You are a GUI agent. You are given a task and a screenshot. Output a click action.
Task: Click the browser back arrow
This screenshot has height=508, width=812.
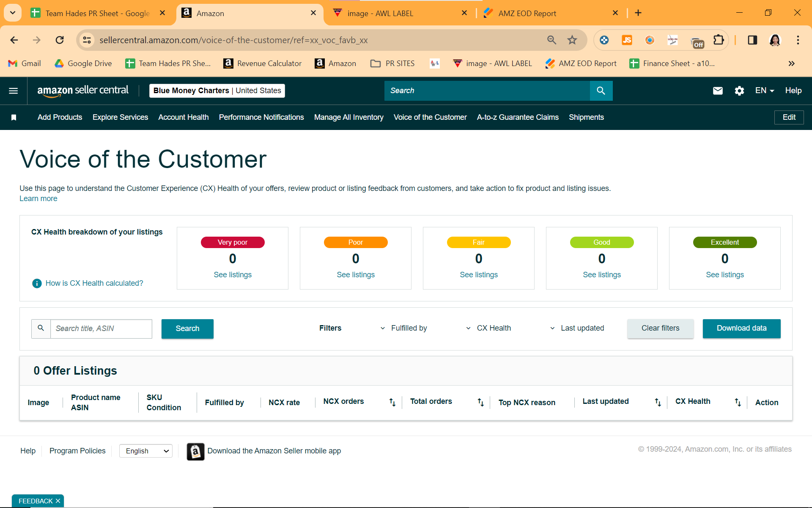point(14,40)
